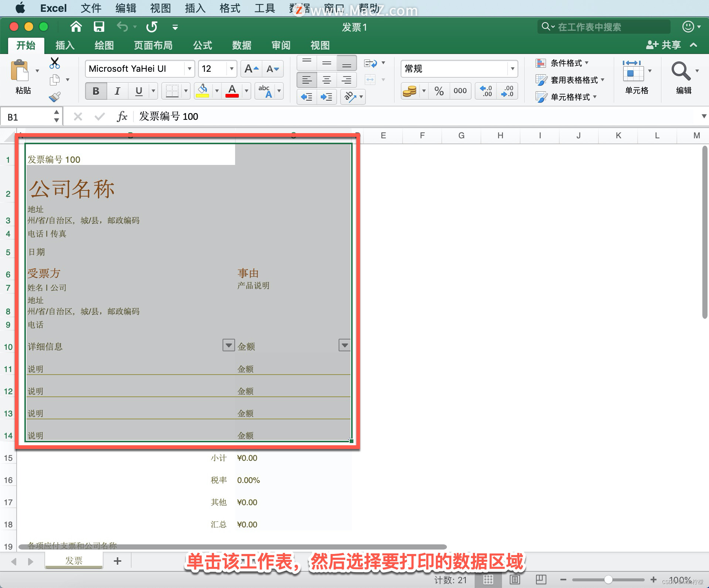Activate the Format Painter brush
The height and width of the screenshot is (588, 709).
(x=55, y=97)
